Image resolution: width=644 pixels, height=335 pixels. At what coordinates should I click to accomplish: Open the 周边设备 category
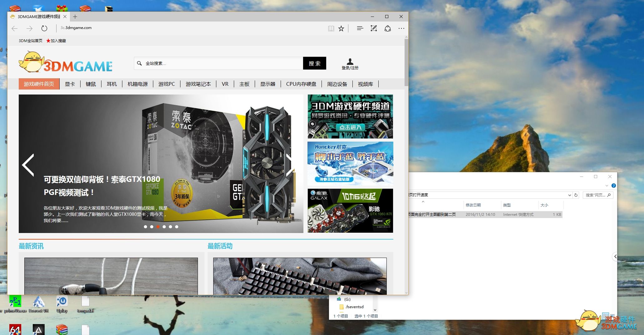pos(337,84)
